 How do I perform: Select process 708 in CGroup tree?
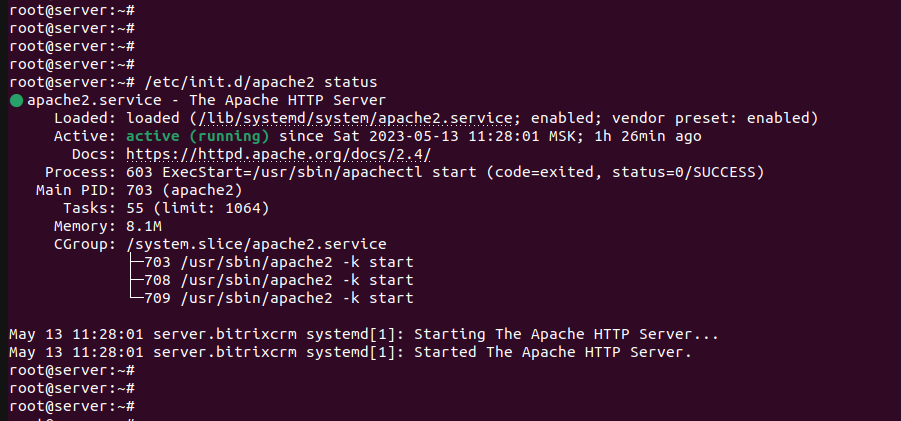pos(278,280)
